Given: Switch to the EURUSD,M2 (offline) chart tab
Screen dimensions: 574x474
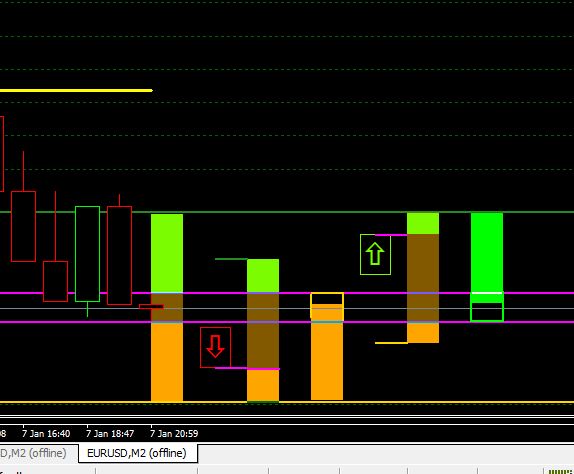Looking at the screenshot, I should pyautogui.click(x=137, y=453).
